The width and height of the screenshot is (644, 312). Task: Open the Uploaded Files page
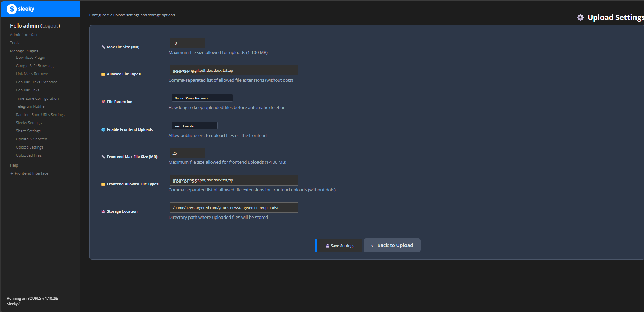(x=29, y=155)
